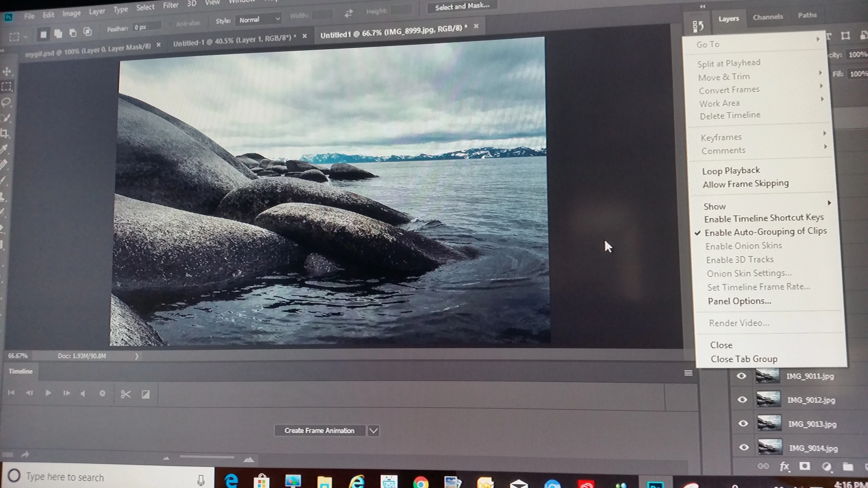Click the add layer mask icon
The height and width of the screenshot is (488, 868).
pos(805,466)
